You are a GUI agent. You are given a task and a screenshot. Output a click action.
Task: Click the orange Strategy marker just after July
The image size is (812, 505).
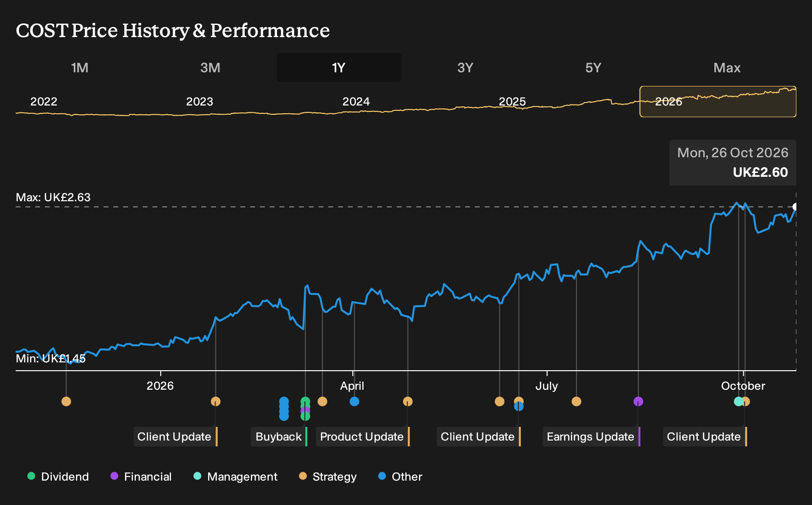[577, 401]
